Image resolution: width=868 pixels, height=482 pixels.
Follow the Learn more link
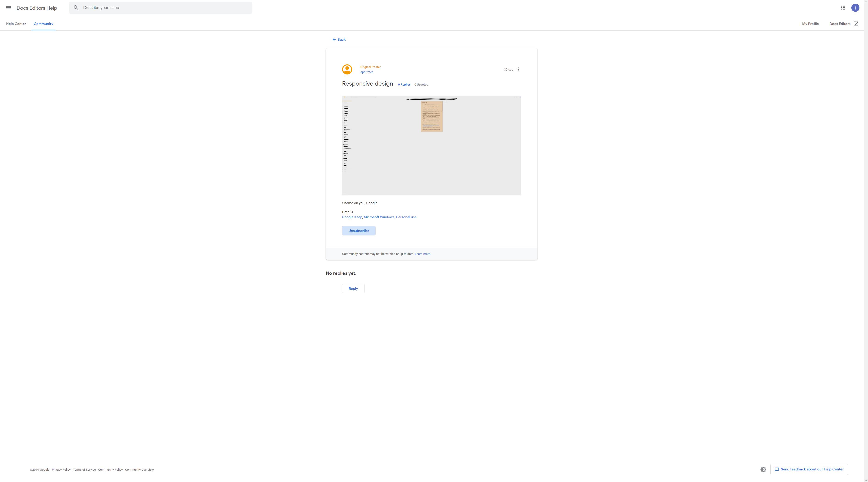(423, 254)
